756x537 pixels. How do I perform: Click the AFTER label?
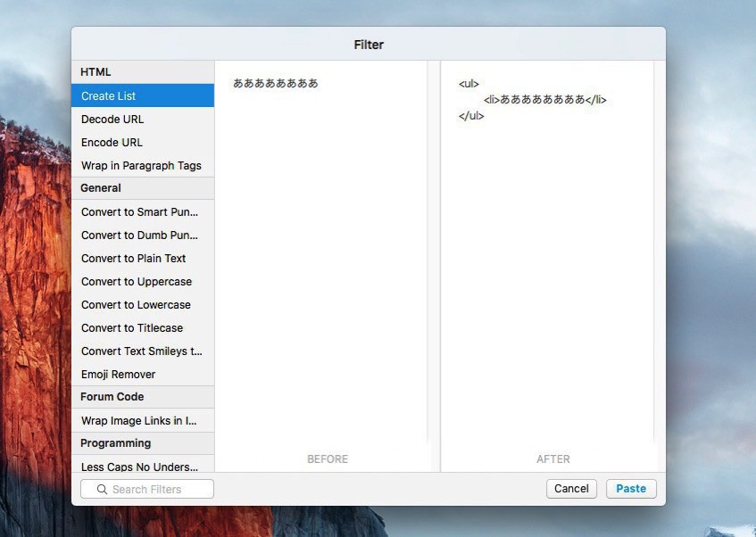point(553,459)
